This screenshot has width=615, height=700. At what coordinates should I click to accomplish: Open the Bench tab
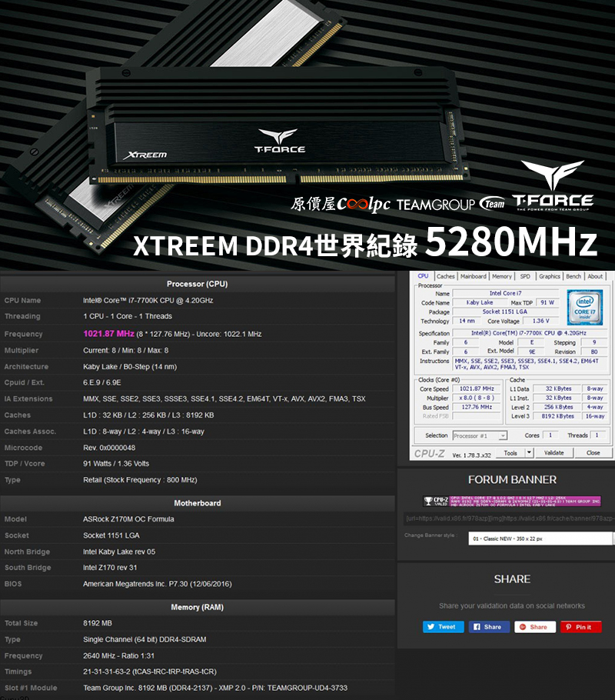click(573, 277)
